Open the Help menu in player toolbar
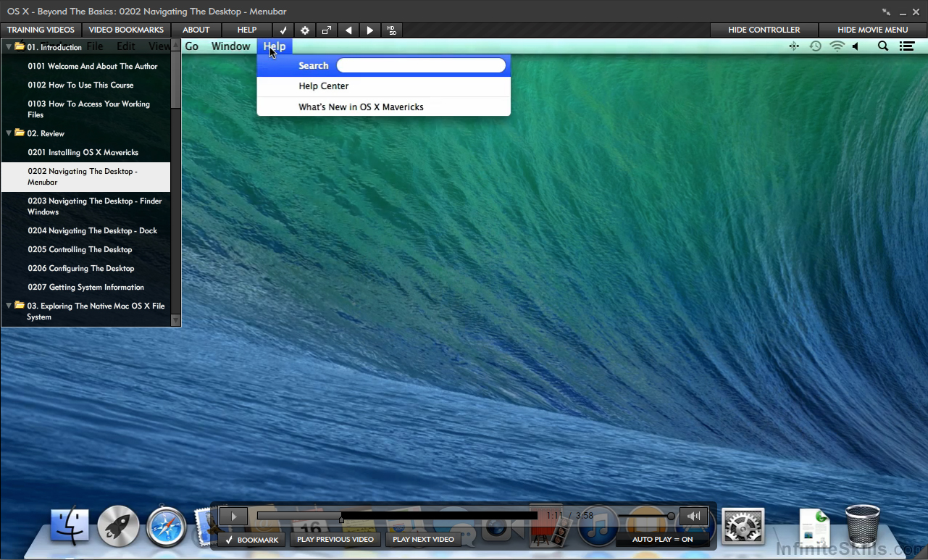The height and width of the screenshot is (560, 928). point(247,30)
